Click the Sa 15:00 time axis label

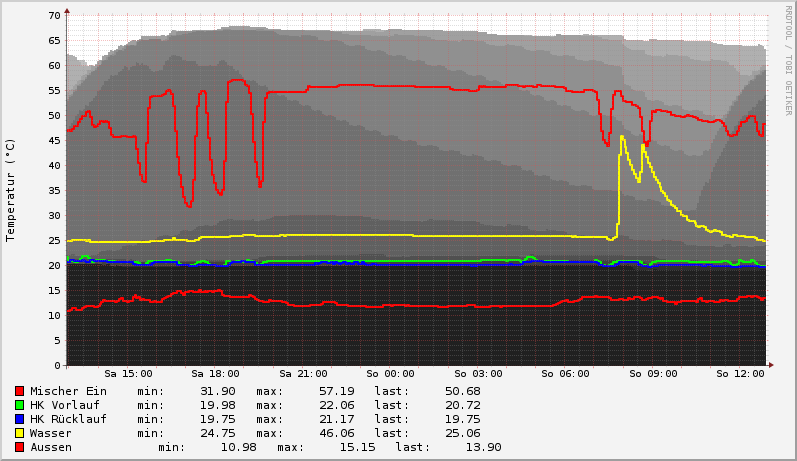pyautogui.click(x=128, y=374)
